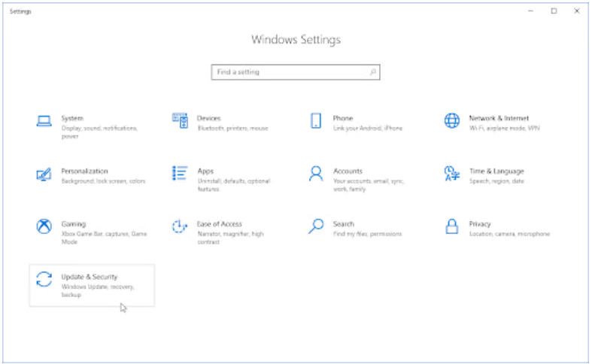The image size is (592, 364).
Task: Focus the Find a setting search box
Action: pyautogui.click(x=290, y=72)
